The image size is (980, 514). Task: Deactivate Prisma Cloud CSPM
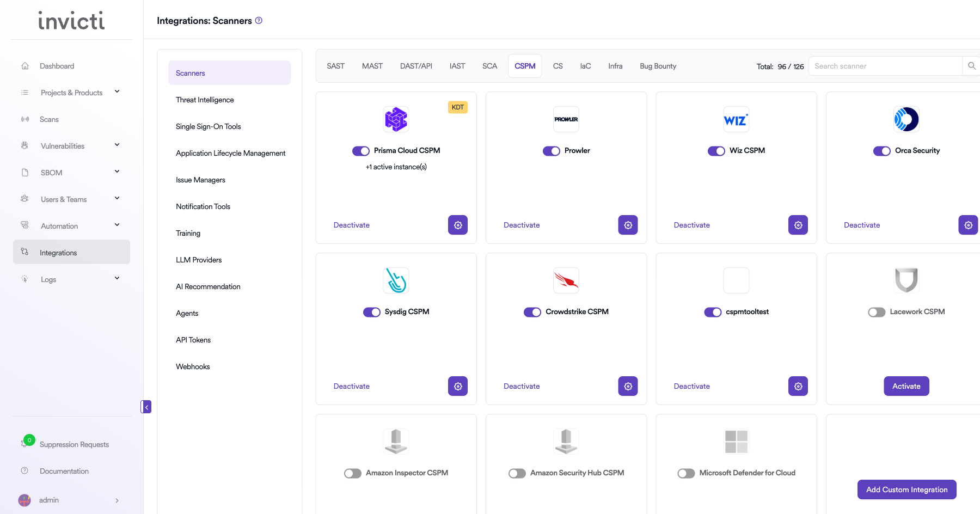351,225
